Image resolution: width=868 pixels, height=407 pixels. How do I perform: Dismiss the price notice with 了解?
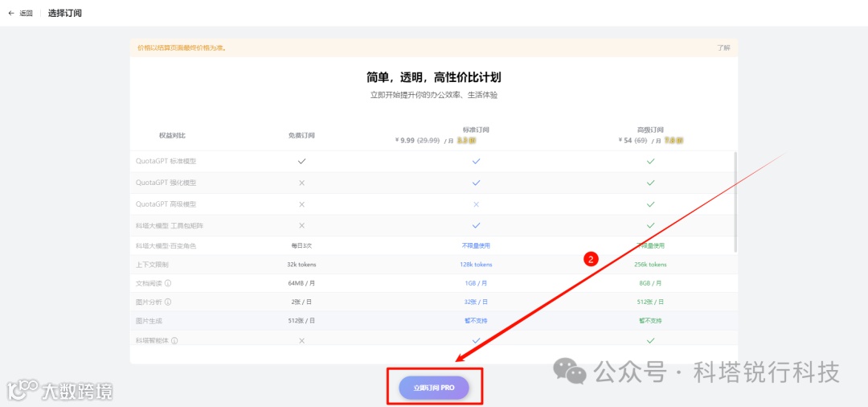click(x=723, y=47)
